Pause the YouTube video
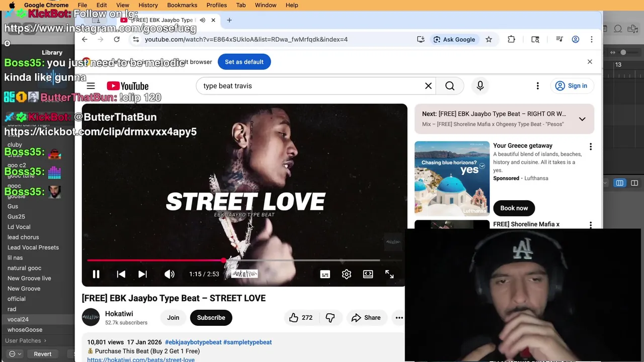Image resolution: width=644 pixels, height=362 pixels. 96,274
